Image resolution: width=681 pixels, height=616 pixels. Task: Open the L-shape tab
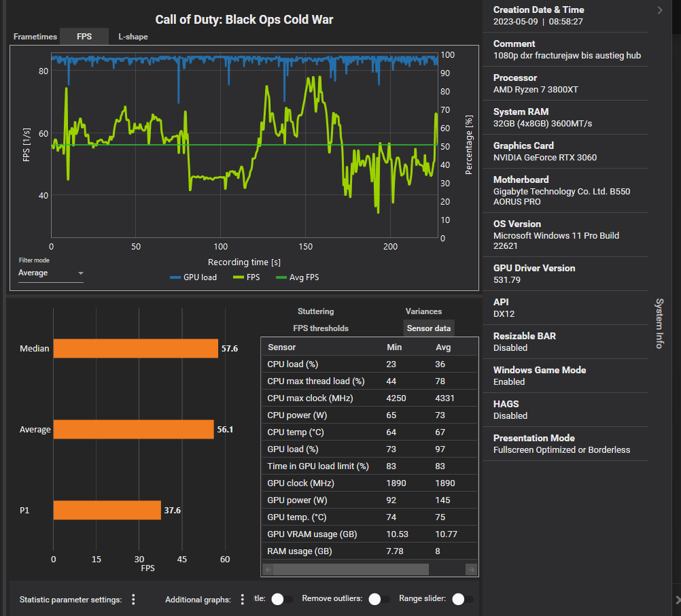click(x=133, y=37)
